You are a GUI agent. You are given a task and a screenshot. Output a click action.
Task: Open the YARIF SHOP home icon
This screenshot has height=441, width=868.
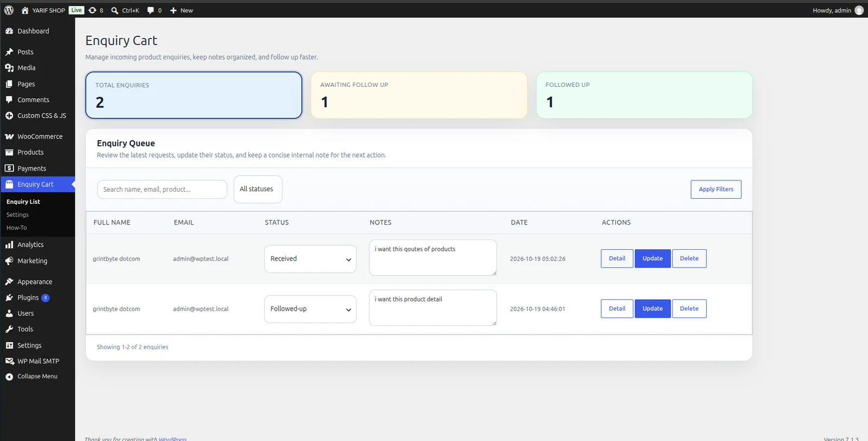(x=25, y=10)
